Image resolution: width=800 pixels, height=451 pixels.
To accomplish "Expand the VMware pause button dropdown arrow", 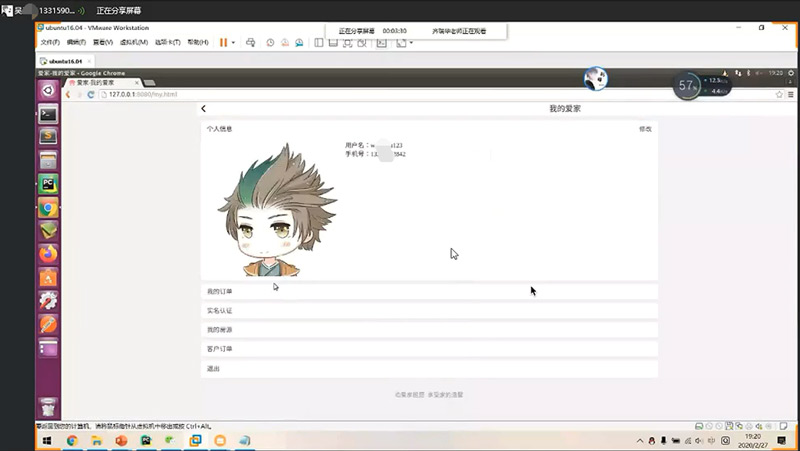I will 233,42.
